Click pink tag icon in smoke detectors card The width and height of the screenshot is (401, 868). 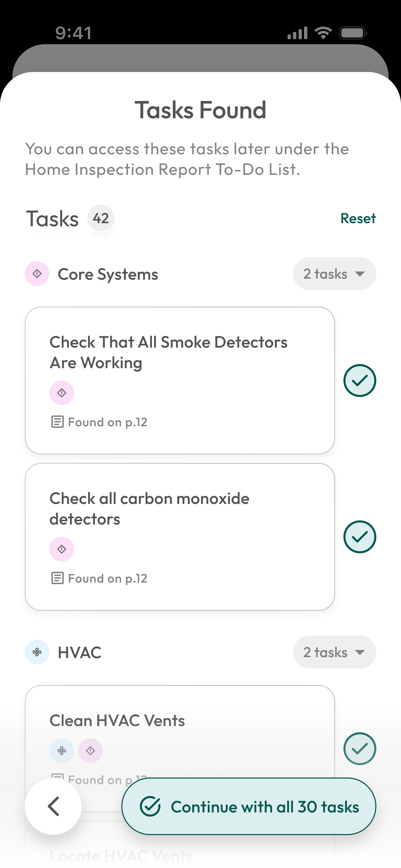(x=62, y=393)
